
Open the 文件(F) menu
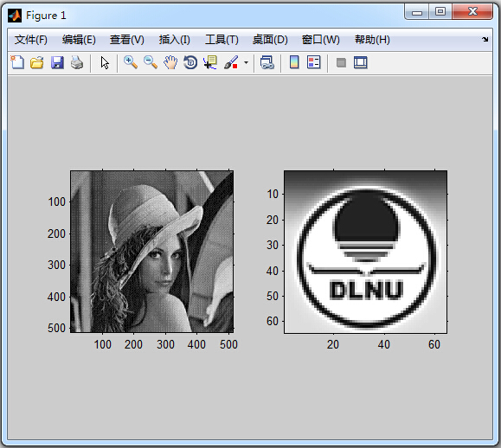31,40
